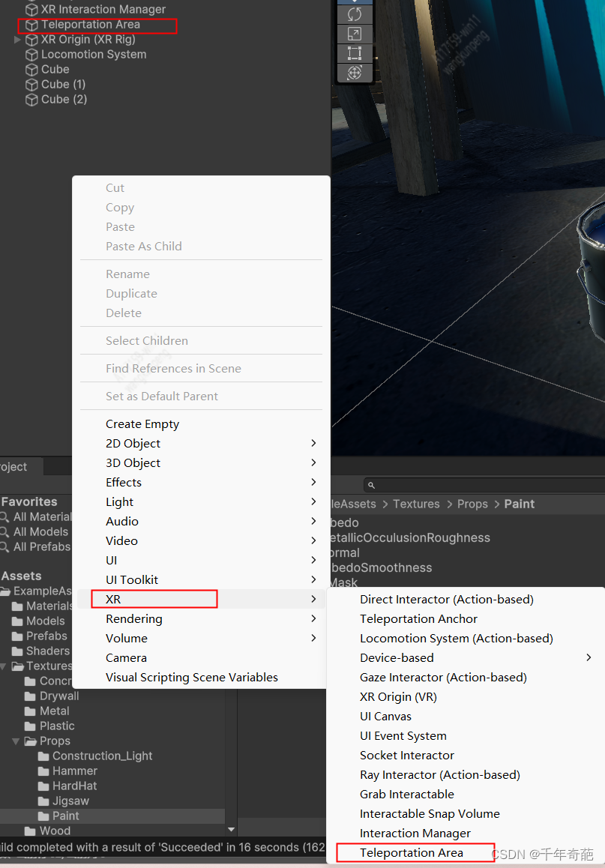Select the Scale tool in scene toolbar
Image resolution: width=605 pixels, height=868 pixels.
[x=355, y=34]
